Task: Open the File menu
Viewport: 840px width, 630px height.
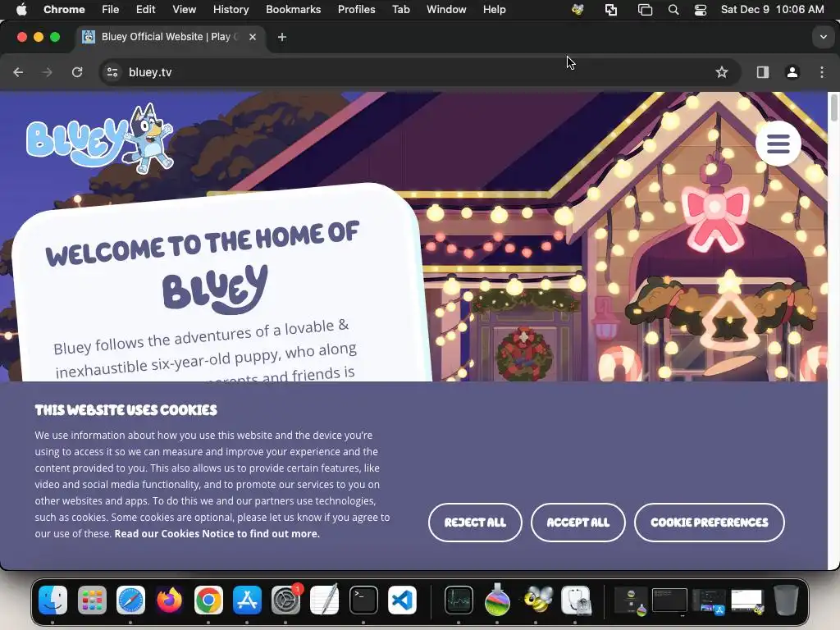Action: (111, 10)
